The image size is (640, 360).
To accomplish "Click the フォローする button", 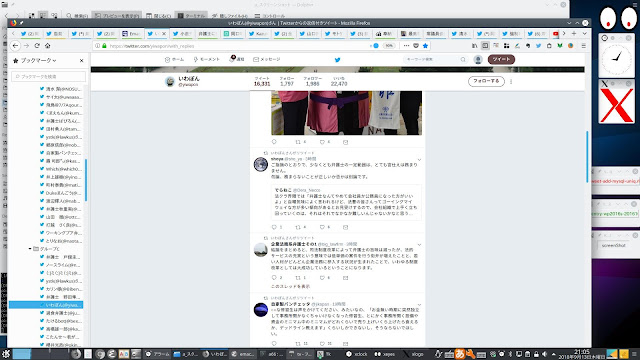I will click(x=486, y=81).
